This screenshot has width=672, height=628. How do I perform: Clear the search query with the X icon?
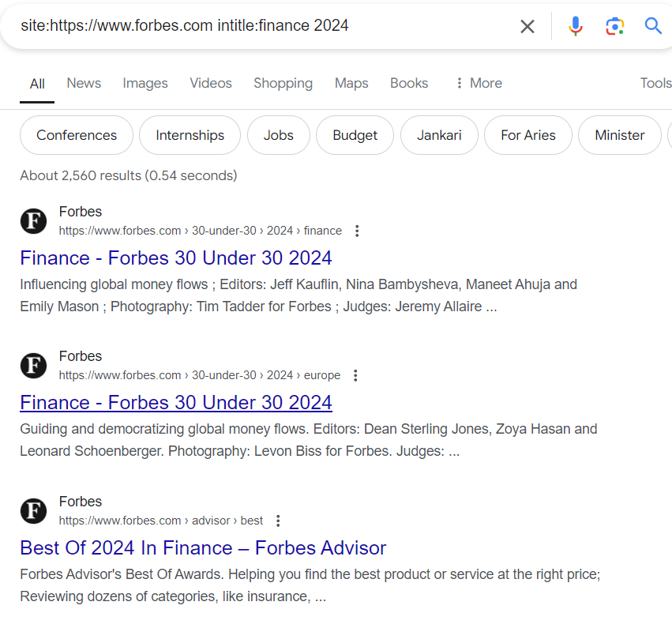pos(527,26)
